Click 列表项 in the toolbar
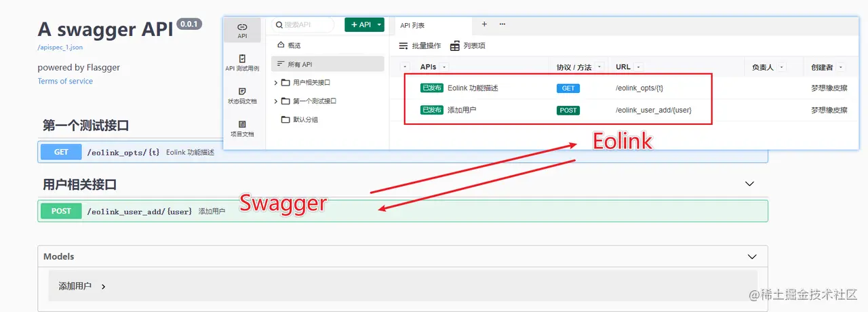The image size is (868, 312). [x=468, y=45]
